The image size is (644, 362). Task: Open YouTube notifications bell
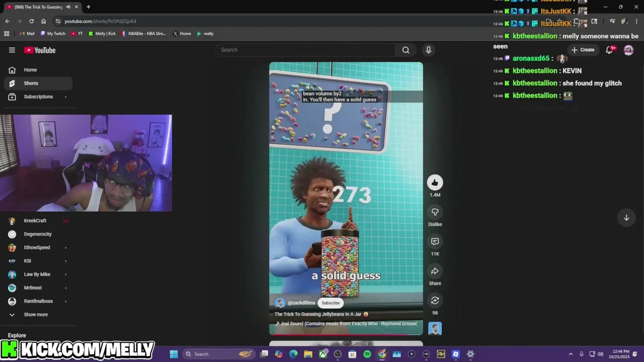(610, 50)
